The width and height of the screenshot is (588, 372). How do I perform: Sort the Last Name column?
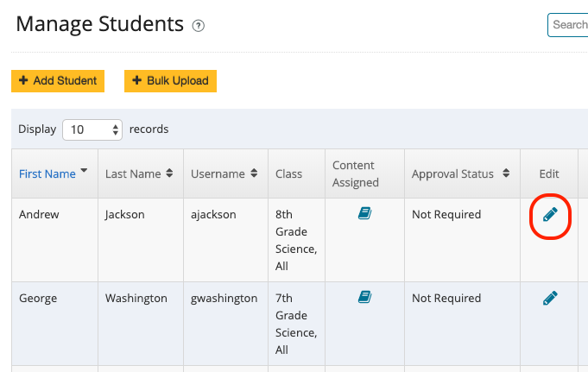tap(169, 173)
